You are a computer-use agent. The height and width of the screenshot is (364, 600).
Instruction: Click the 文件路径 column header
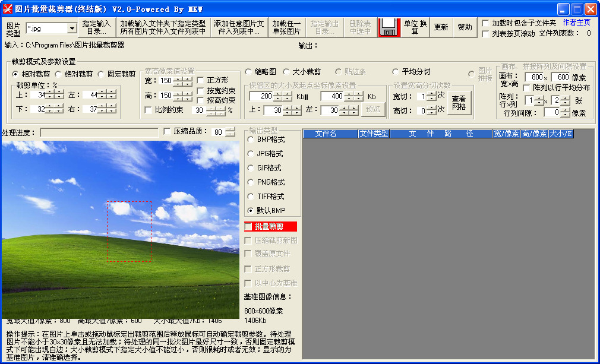click(x=441, y=134)
